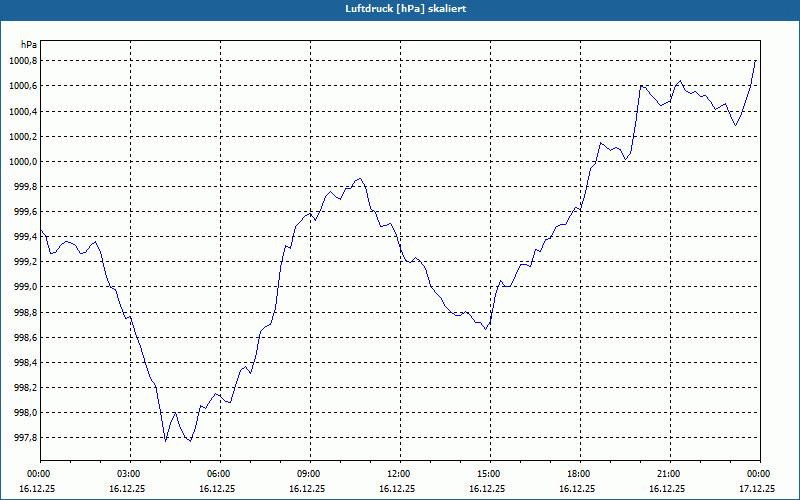800x500 pixels.
Task: Click the 16.12.25 date under 03:00
Action: coord(127,489)
